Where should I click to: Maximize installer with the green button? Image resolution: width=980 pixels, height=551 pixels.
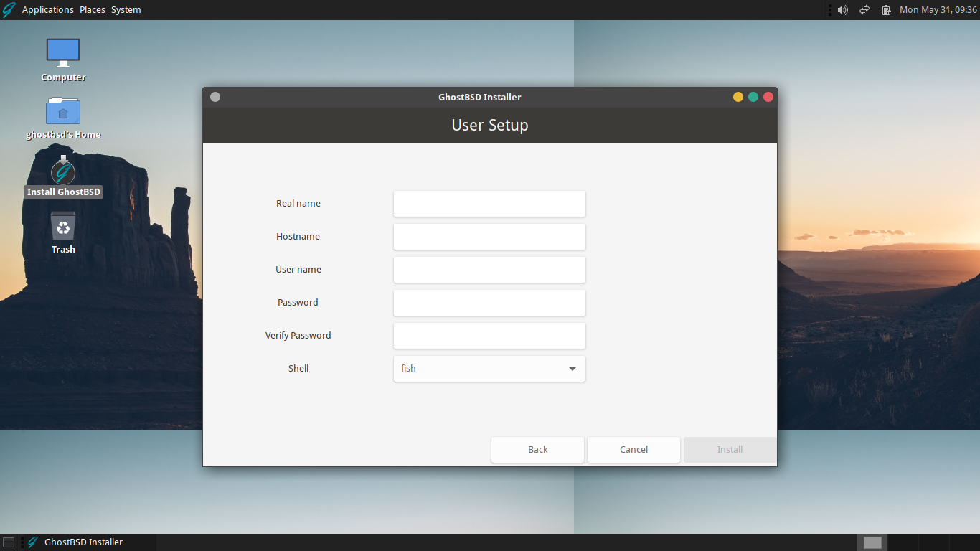(753, 97)
